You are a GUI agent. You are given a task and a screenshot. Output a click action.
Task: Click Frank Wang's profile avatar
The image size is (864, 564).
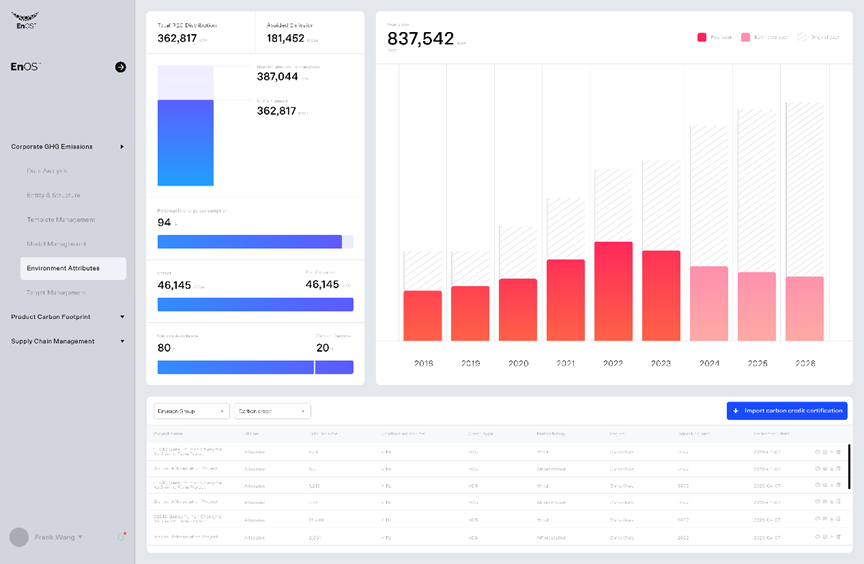(19, 537)
